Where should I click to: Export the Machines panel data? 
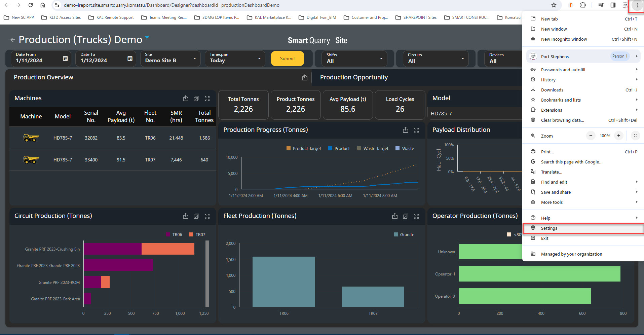click(x=186, y=99)
